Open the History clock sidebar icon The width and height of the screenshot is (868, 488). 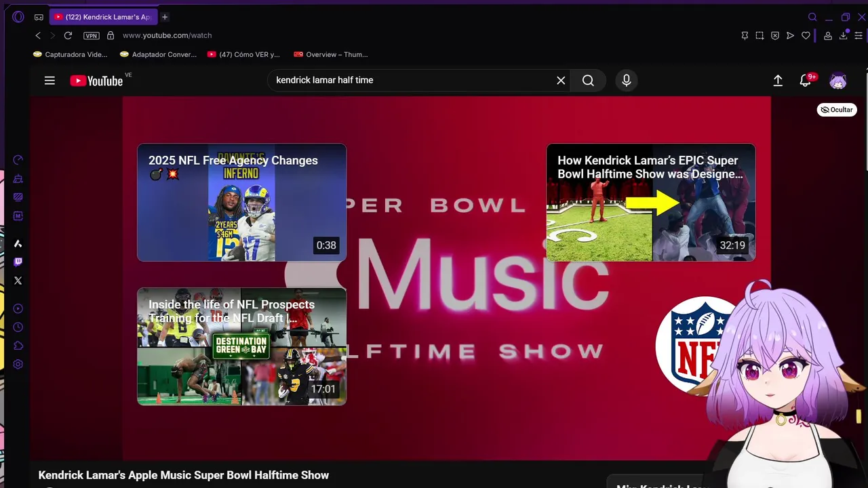point(18,327)
